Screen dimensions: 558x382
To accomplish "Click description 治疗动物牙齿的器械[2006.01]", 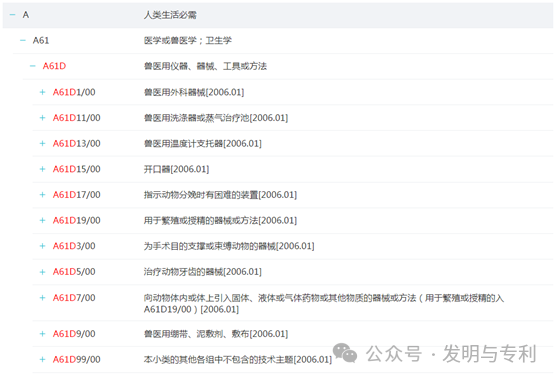I will (x=203, y=272).
